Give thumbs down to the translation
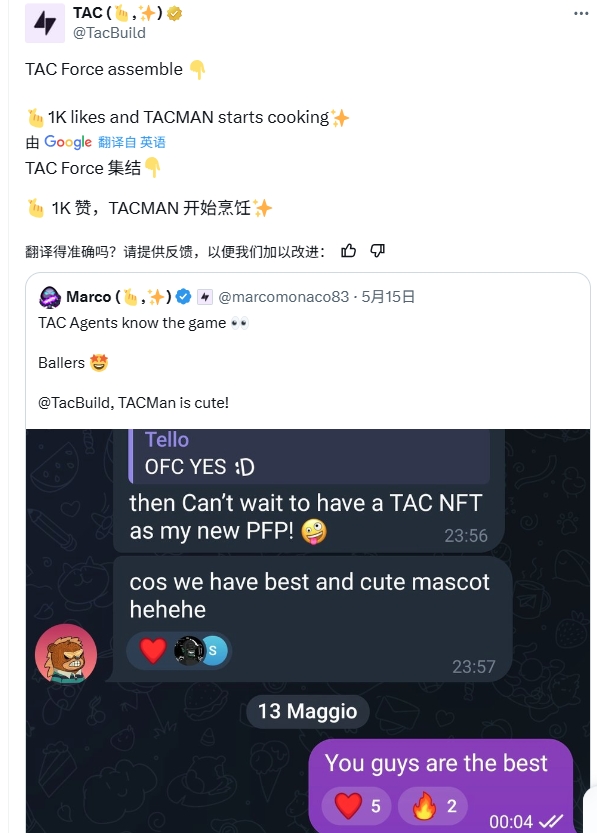The width and height of the screenshot is (597, 833). coord(378,251)
